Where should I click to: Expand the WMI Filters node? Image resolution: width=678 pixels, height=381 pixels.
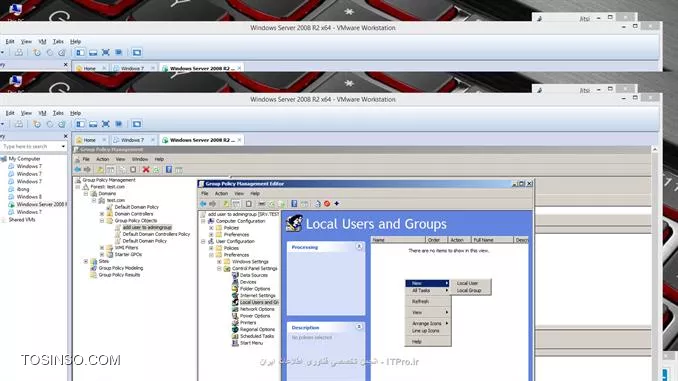[102, 248]
